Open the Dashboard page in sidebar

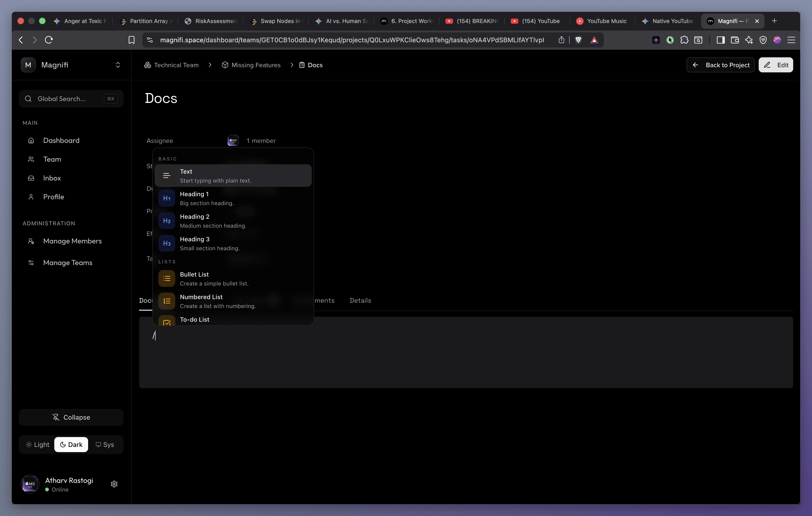coord(71,140)
